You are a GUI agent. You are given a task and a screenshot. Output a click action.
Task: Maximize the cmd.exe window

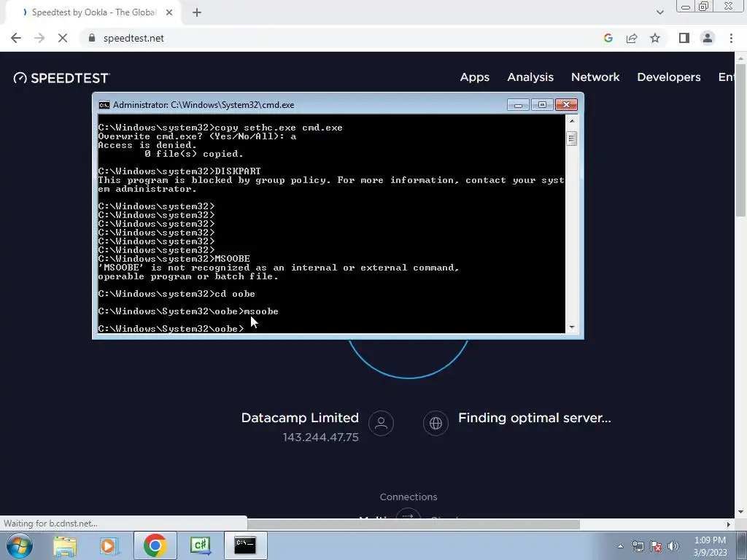(542, 105)
